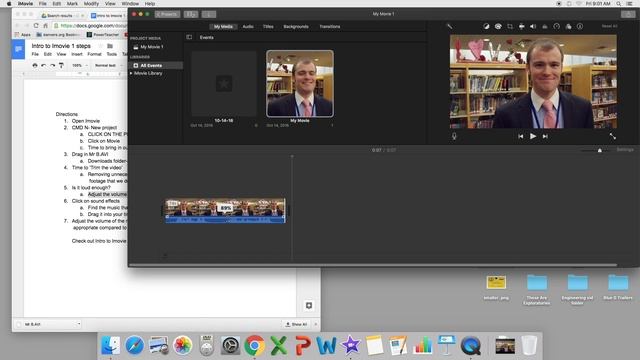Select the cropping tool icon
This screenshot has height=360, width=640.
click(x=510, y=27)
